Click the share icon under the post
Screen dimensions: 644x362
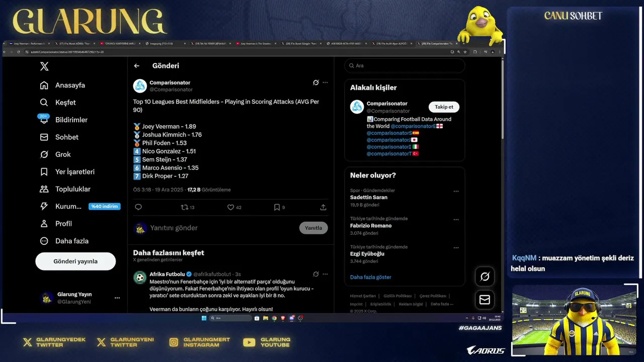[x=323, y=207]
